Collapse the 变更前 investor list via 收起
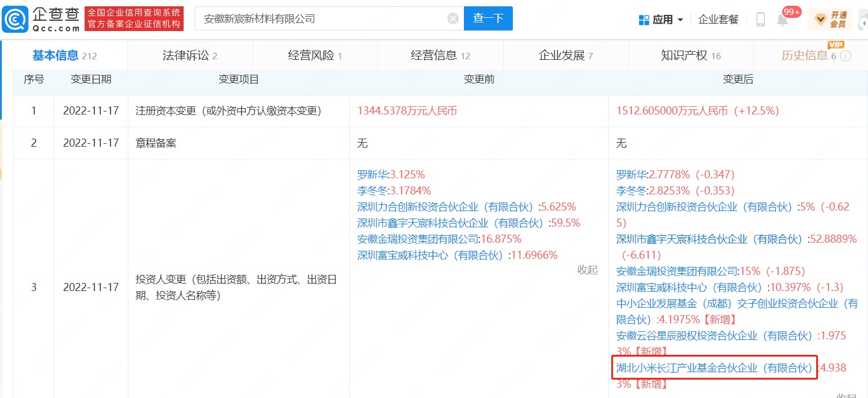Image resolution: width=868 pixels, height=398 pixels. (x=587, y=270)
